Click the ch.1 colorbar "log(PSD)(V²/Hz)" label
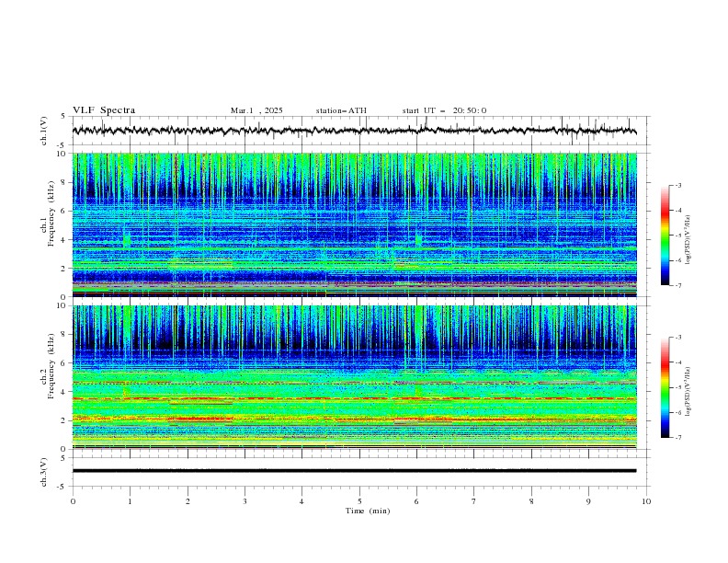 688,240
